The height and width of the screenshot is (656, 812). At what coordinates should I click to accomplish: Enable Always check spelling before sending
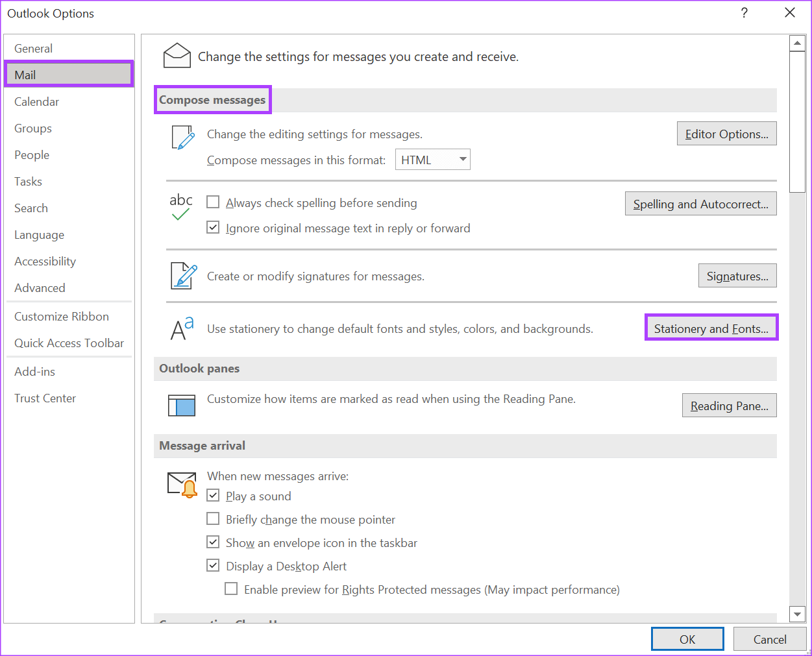213,202
